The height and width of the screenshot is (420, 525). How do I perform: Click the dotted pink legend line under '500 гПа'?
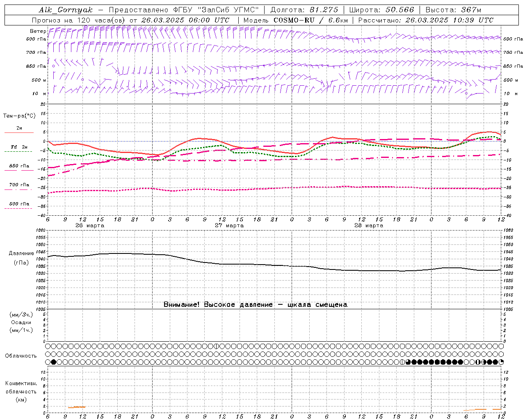point(18,208)
